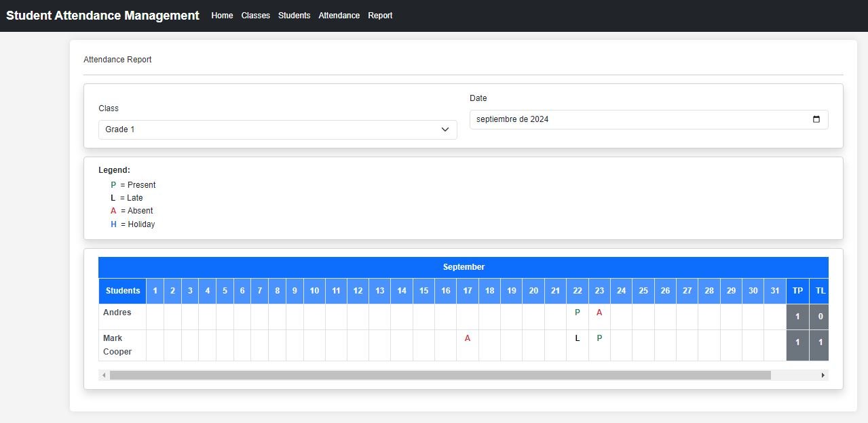Open the calendar picker icon in Date field
868x423 pixels.
[816, 119]
